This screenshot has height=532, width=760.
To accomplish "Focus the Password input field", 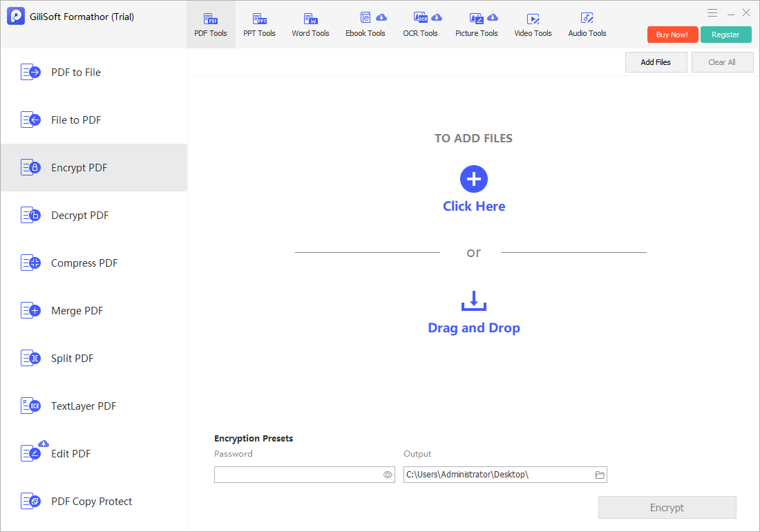I will point(305,475).
